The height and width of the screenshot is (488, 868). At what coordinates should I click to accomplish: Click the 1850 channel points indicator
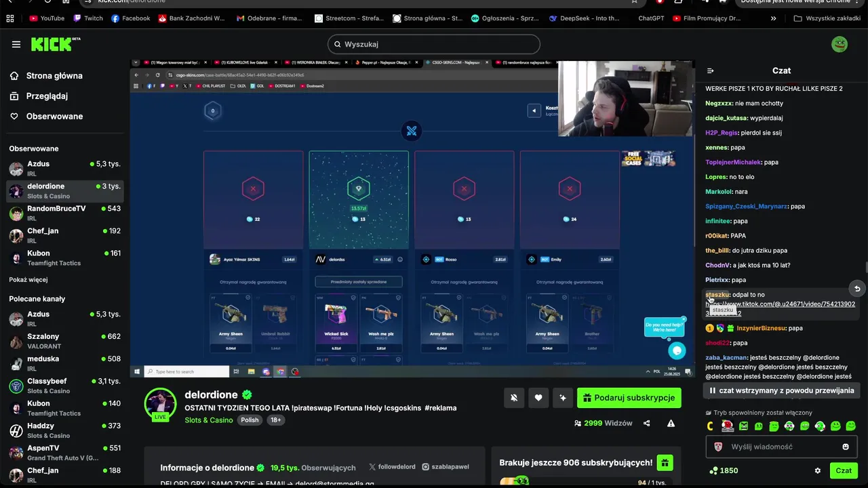(x=724, y=470)
